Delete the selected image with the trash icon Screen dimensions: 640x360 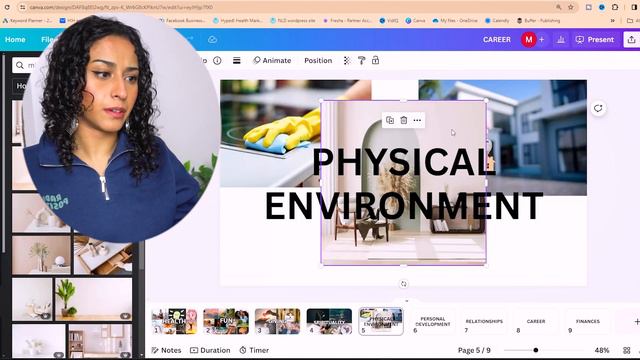pyautogui.click(x=403, y=120)
